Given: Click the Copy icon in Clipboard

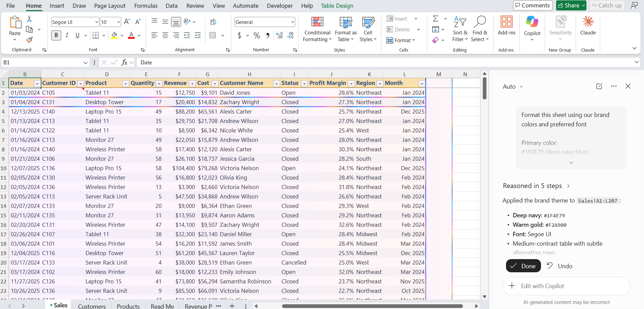Looking at the screenshot, I should tap(29, 30).
